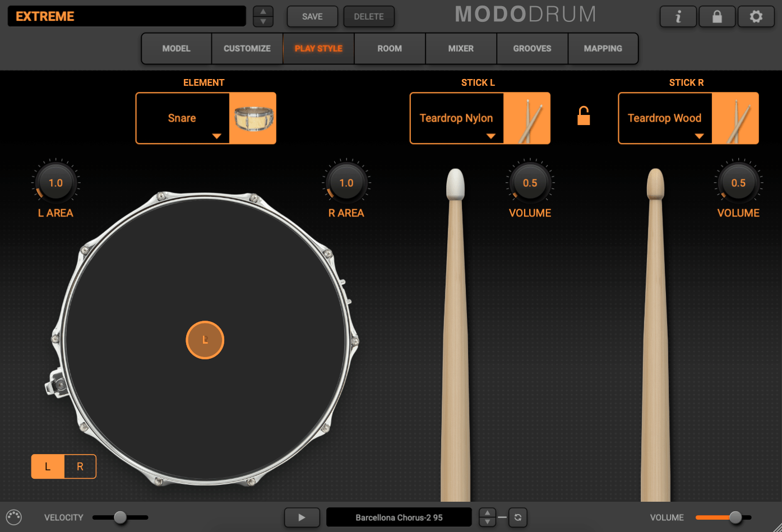Click the nylon-tip left drumstick image
The height and width of the screenshot is (532, 782).
pyautogui.click(x=456, y=335)
